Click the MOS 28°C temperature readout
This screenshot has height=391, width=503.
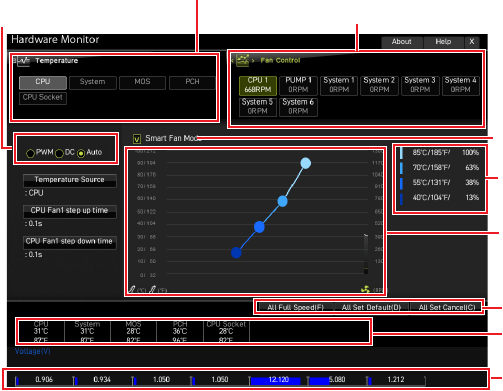tap(133, 332)
